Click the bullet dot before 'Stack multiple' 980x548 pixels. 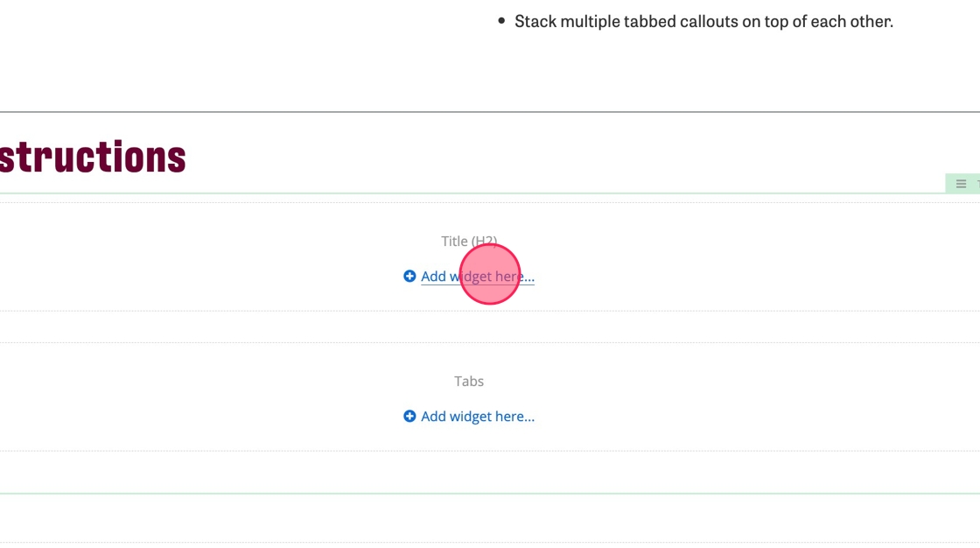(501, 21)
